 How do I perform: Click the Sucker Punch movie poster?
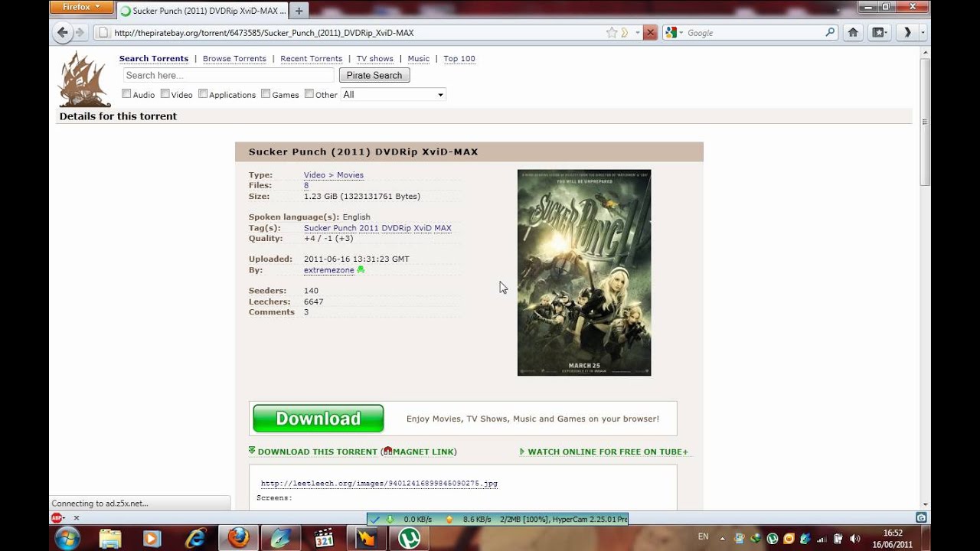[584, 272]
